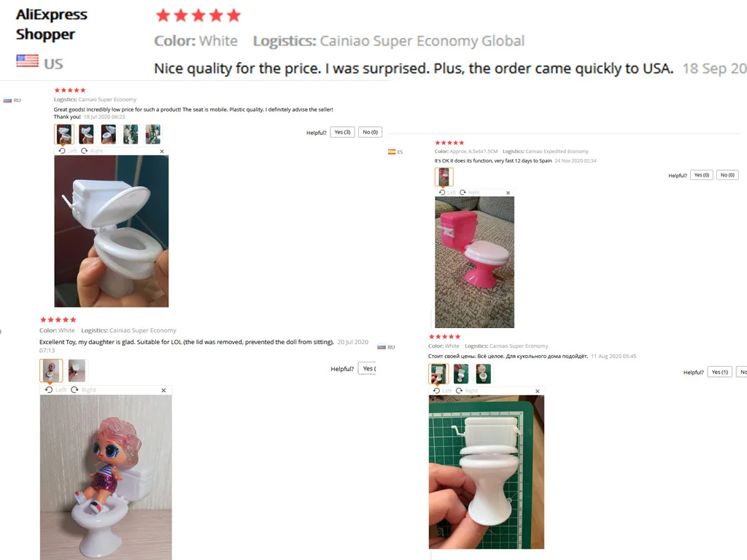
Task: Click the US flag icon
Action: [x=27, y=61]
